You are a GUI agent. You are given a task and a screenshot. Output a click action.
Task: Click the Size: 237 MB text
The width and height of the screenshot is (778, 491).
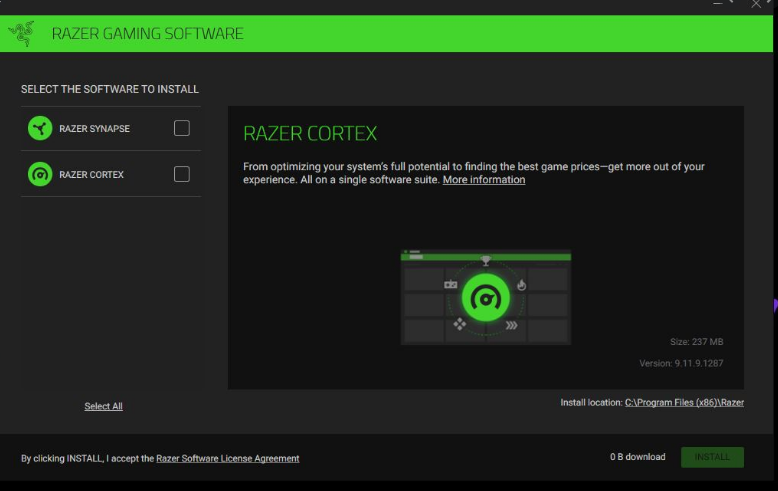[697, 342]
